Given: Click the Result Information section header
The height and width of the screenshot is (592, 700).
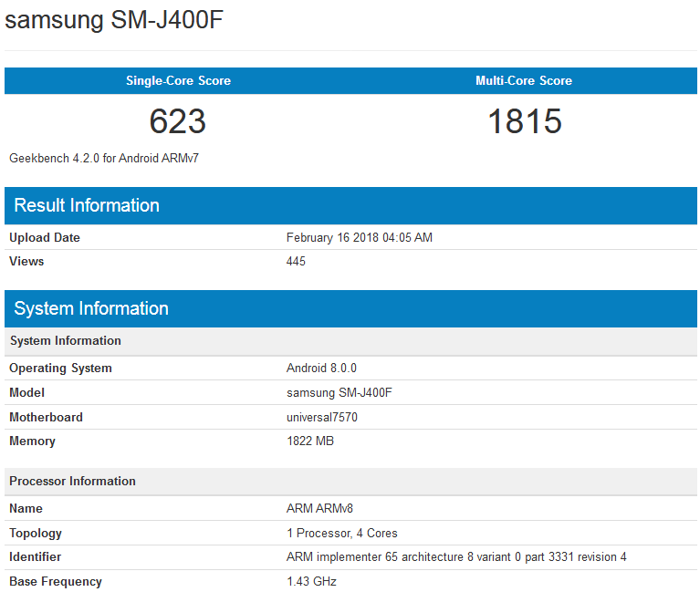Looking at the screenshot, I should [350, 205].
